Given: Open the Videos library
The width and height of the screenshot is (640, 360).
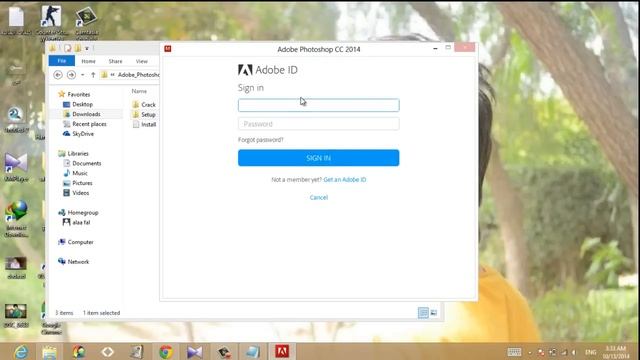Looking at the screenshot, I should point(80,193).
